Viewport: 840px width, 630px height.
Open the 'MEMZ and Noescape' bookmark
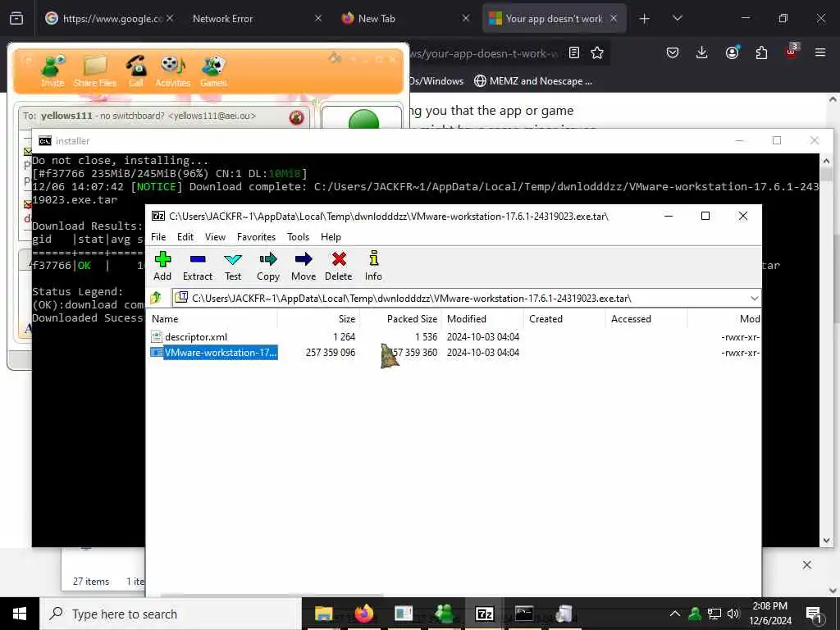coord(533,81)
